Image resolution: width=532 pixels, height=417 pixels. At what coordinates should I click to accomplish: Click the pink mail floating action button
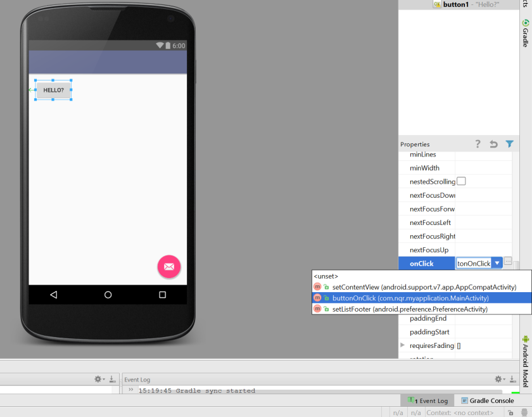pos(169,267)
